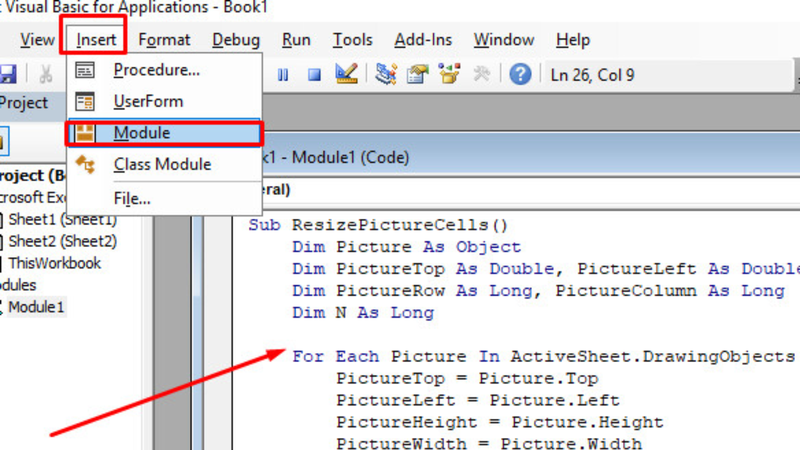Viewport: 800px width, 450px height.
Task: Open the Tools menu
Action: [x=352, y=40]
